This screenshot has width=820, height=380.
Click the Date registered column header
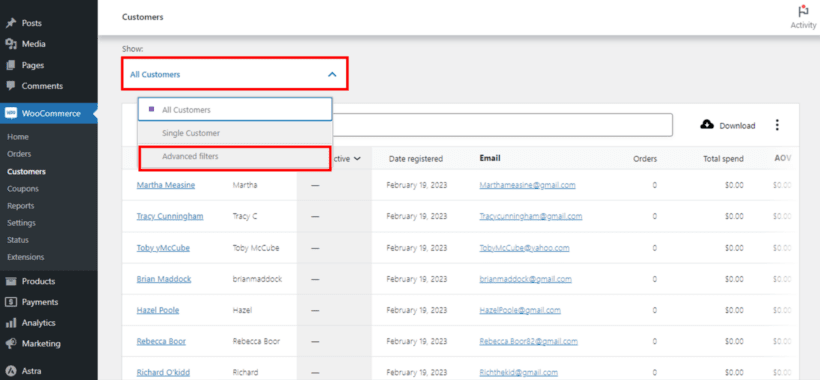click(416, 158)
